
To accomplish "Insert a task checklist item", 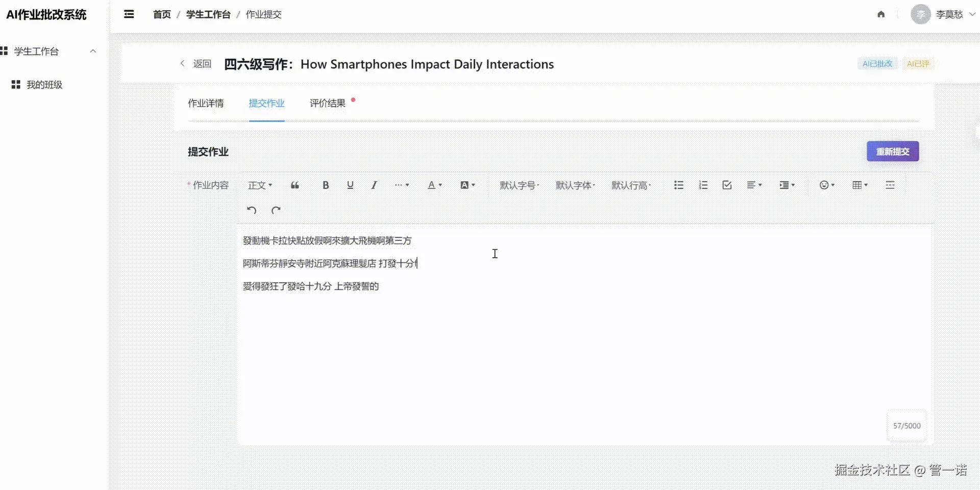I will (727, 185).
